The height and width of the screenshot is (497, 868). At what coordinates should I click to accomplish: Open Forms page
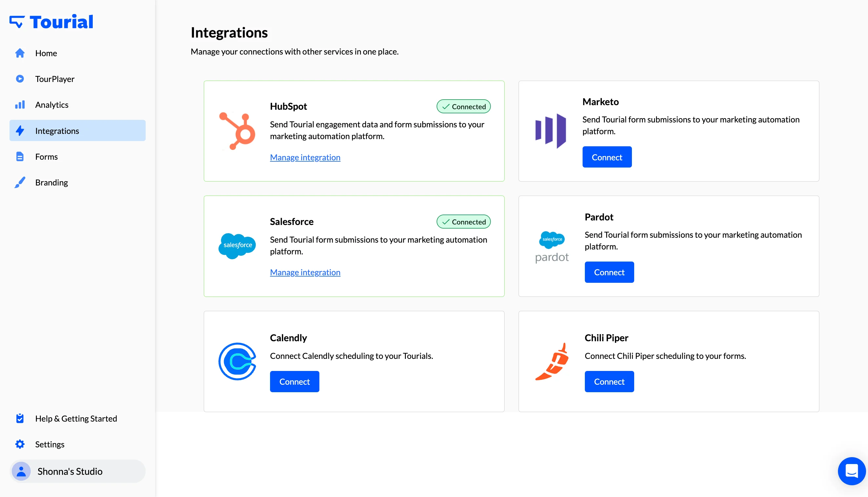(77, 156)
